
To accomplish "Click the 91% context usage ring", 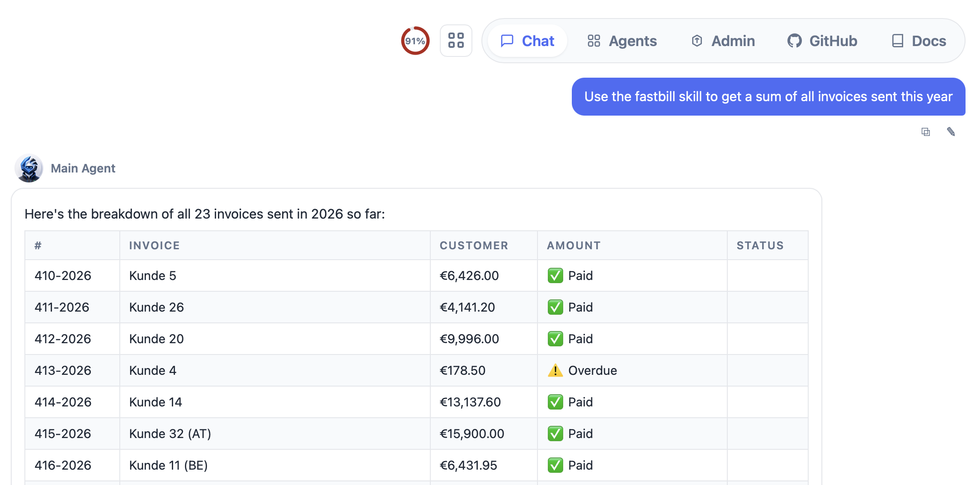I will [x=415, y=41].
